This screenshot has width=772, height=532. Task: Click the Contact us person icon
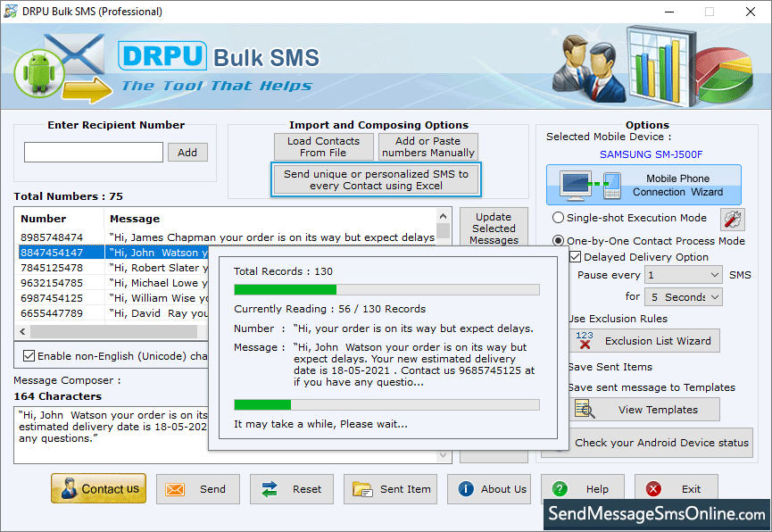[69, 488]
